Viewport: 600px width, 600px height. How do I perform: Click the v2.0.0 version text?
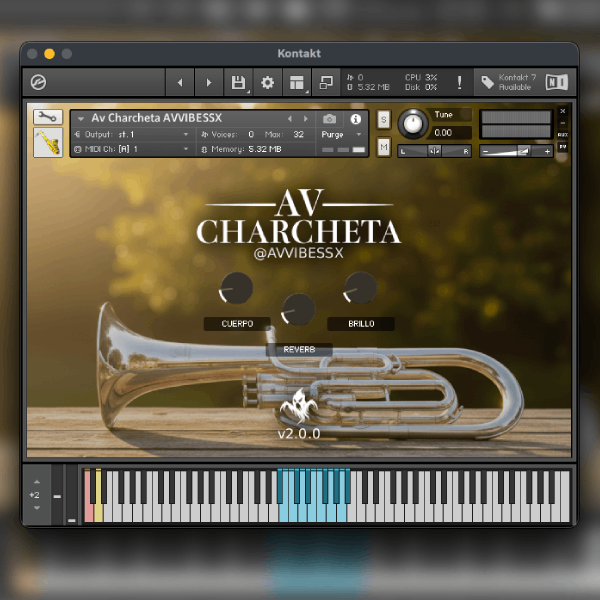click(x=299, y=434)
